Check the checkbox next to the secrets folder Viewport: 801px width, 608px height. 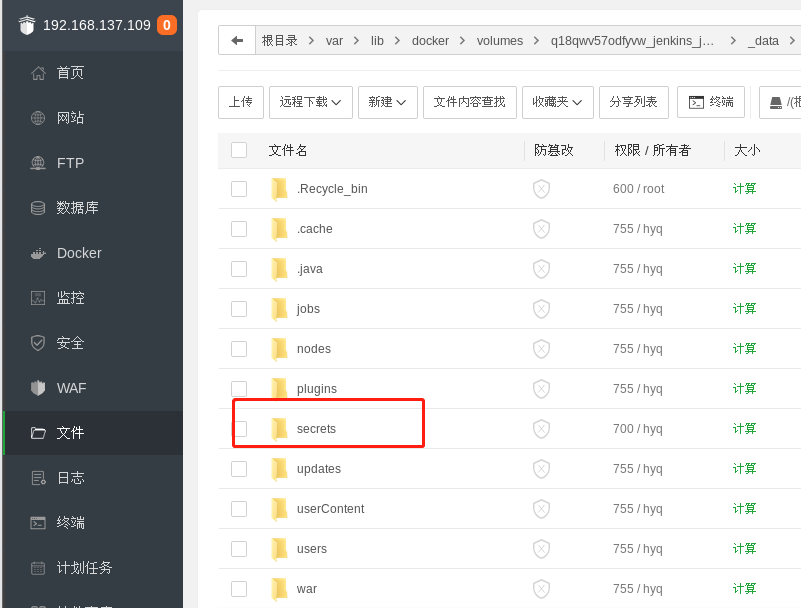click(241, 428)
